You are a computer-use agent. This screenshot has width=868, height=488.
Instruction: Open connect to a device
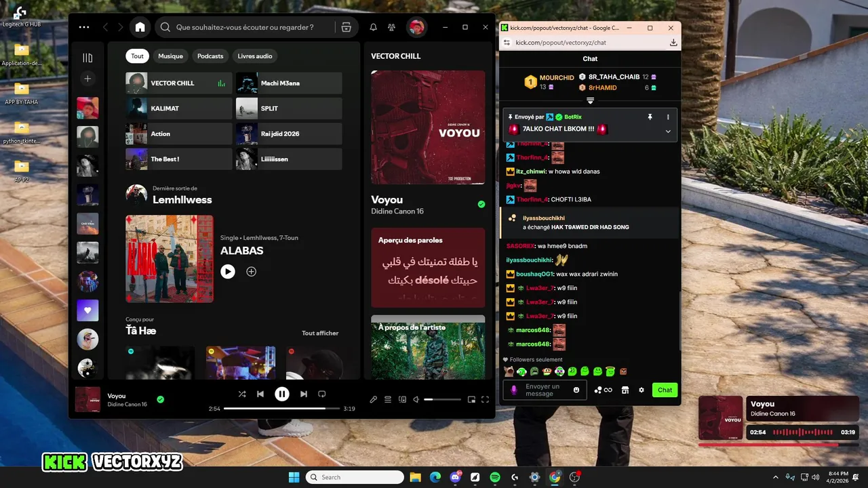[402, 400]
